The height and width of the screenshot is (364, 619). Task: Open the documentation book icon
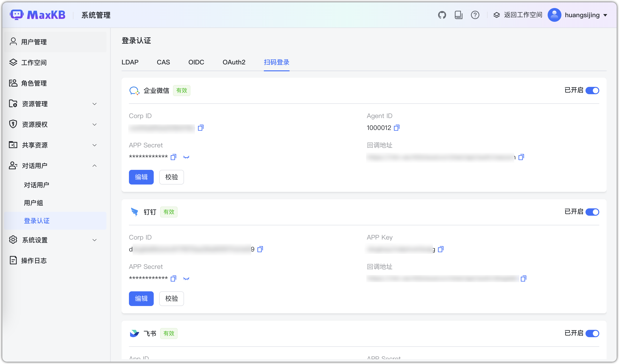click(458, 15)
